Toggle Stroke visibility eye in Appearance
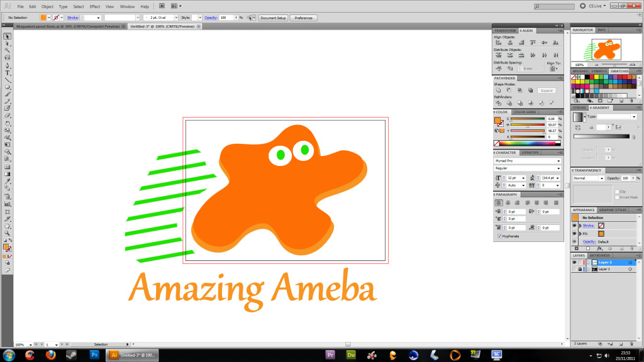The image size is (644, 362). click(x=575, y=226)
